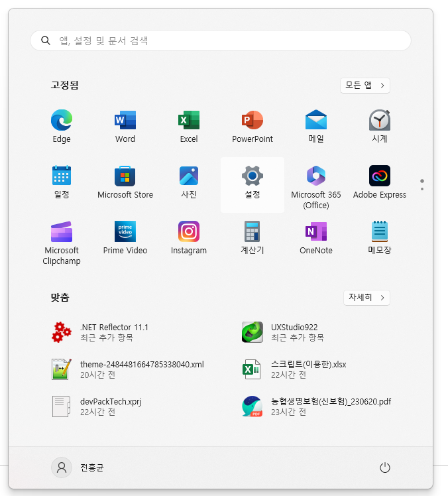This screenshot has width=448, height=496.
Task: Launch Instagram app
Action: coord(189,237)
